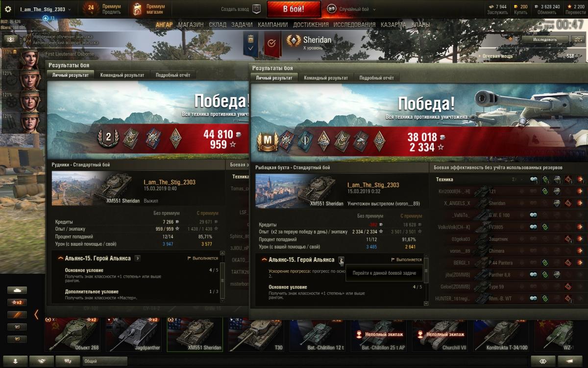Switch to Командный результат tab in right window
Viewport: 588px width, 368px height.
click(x=326, y=78)
